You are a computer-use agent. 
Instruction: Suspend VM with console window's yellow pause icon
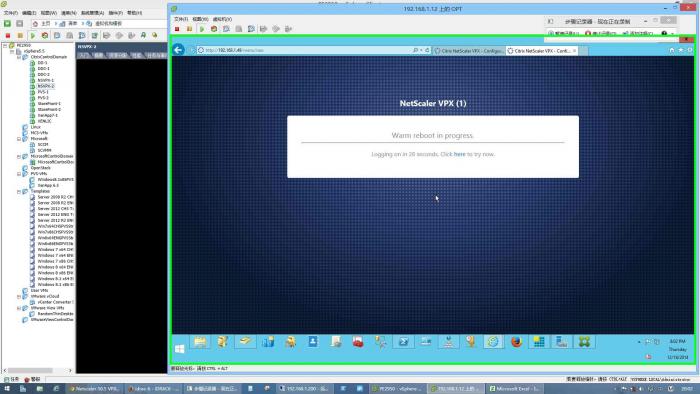coord(189,29)
